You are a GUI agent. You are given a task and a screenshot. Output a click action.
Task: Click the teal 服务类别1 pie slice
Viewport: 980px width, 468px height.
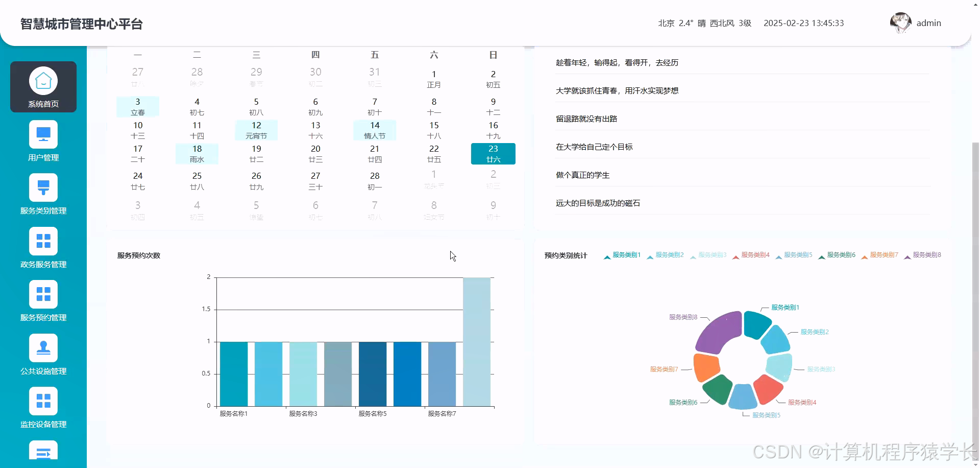(756, 324)
